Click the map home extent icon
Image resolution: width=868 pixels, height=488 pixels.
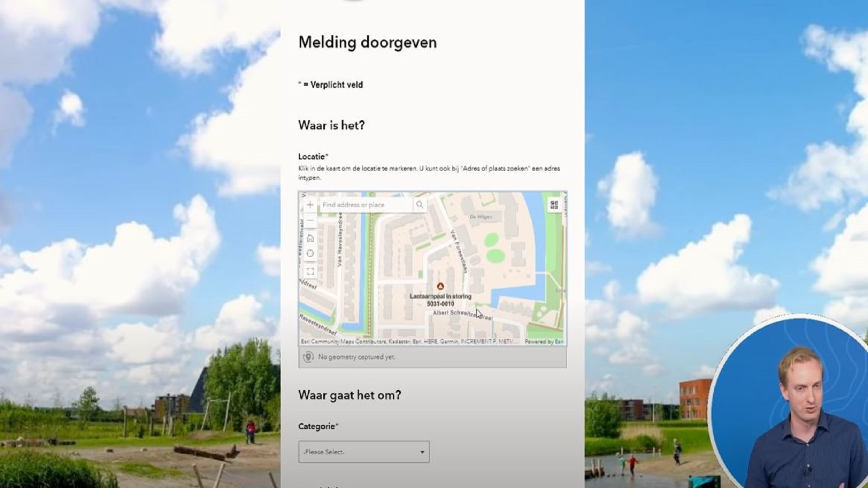tap(310, 238)
